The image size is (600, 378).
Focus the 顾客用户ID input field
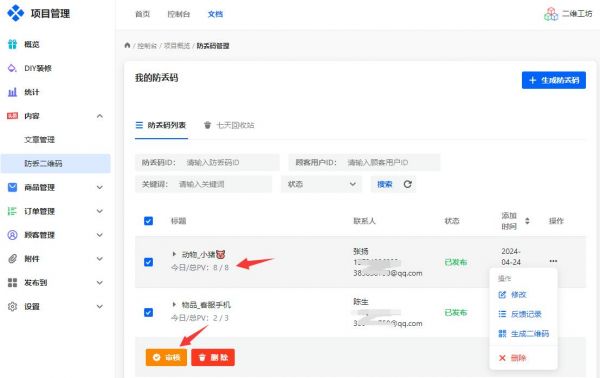(x=364, y=163)
